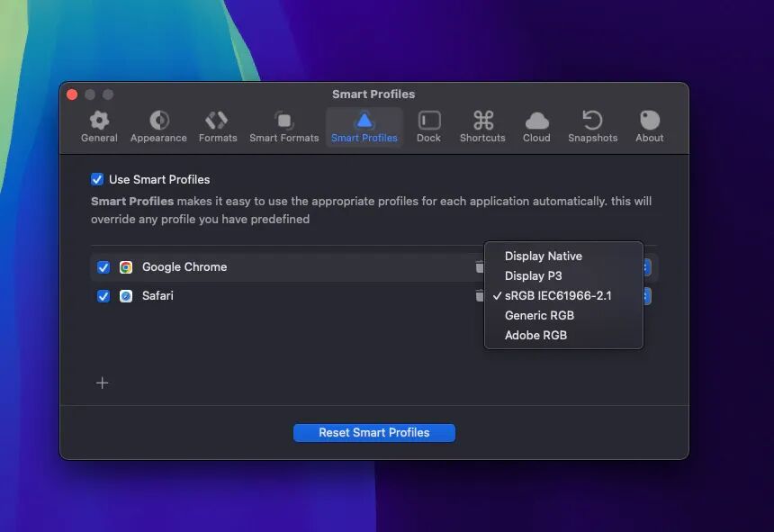774x532 pixels.
Task: Open the About tab
Action: point(649,126)
